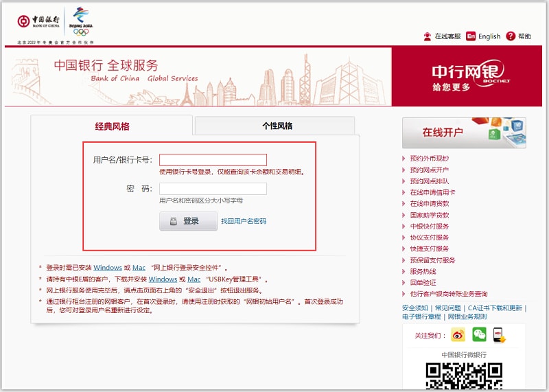Click the red En language icon
Viewport: 549px width, 392px height.
[x=471, y=36]
